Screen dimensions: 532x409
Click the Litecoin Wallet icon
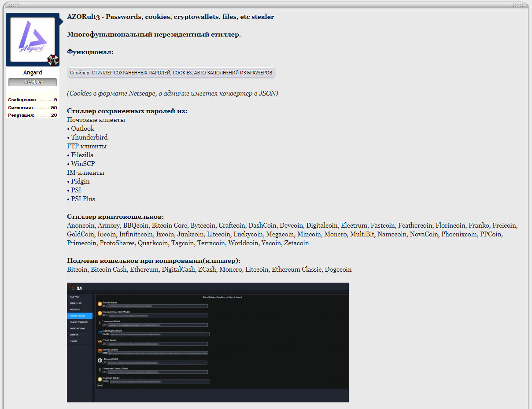tap(100, 360)
